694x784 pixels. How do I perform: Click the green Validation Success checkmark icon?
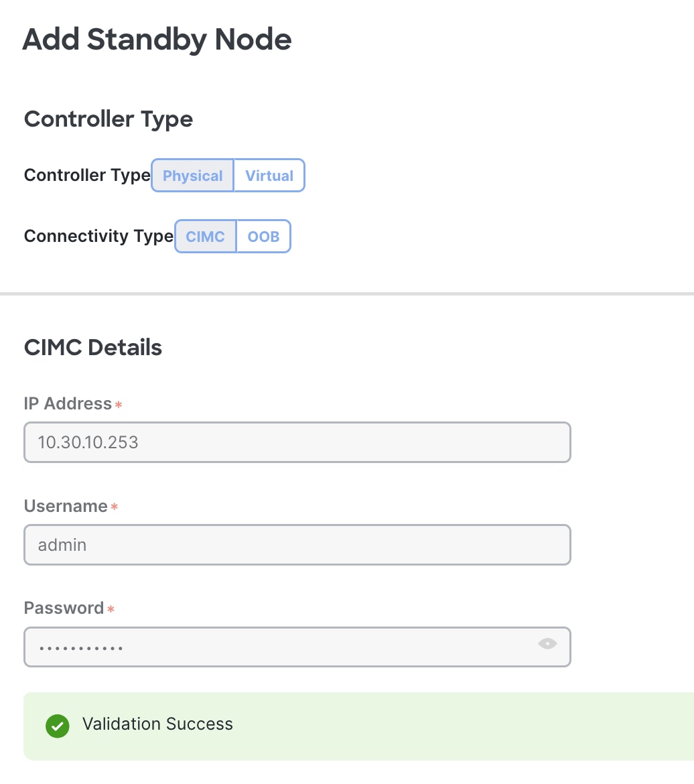coord(57,726)
